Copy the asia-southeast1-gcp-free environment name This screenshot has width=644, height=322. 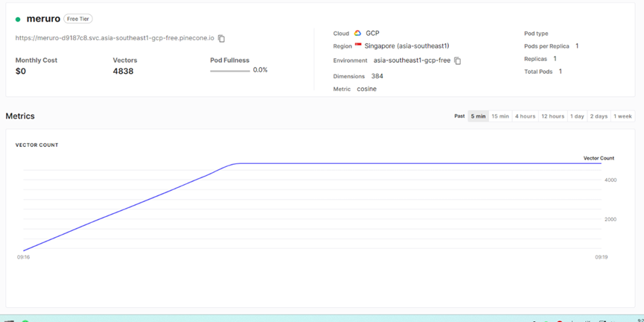point(458,61)
